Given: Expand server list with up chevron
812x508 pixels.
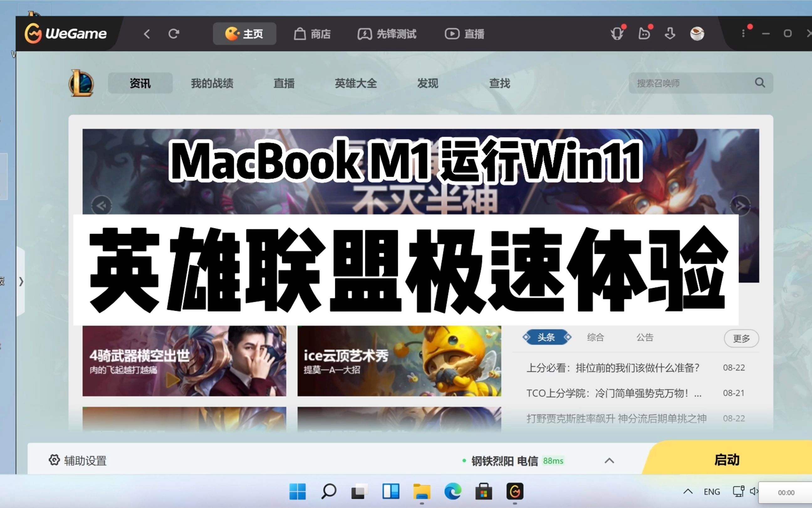Looking at the screenshot, I should 609,461.
